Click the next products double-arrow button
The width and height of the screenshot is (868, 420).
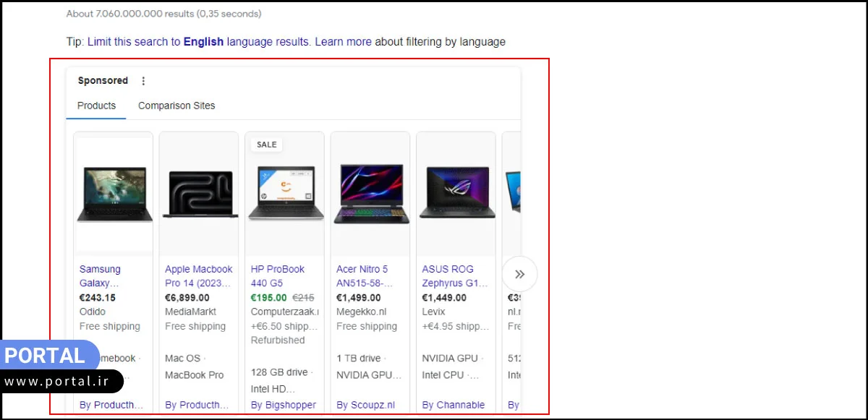click(519, 274)
